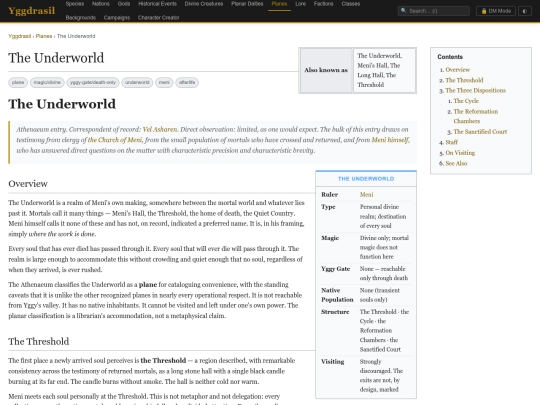Open the Lore nav item
The width and height of the screenshot is (540, 405).
pyautogui.click(x=301, y=4)
